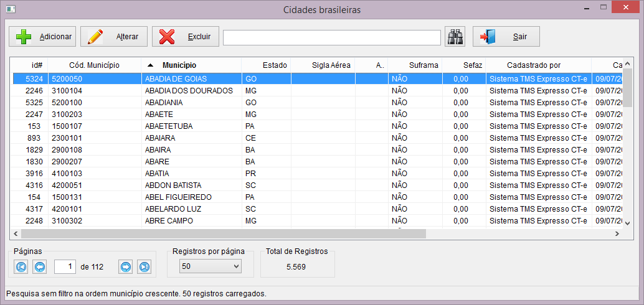Sort by the A.. column header
The height and width of the screenshot is (305, 644).
pos(372,65)
